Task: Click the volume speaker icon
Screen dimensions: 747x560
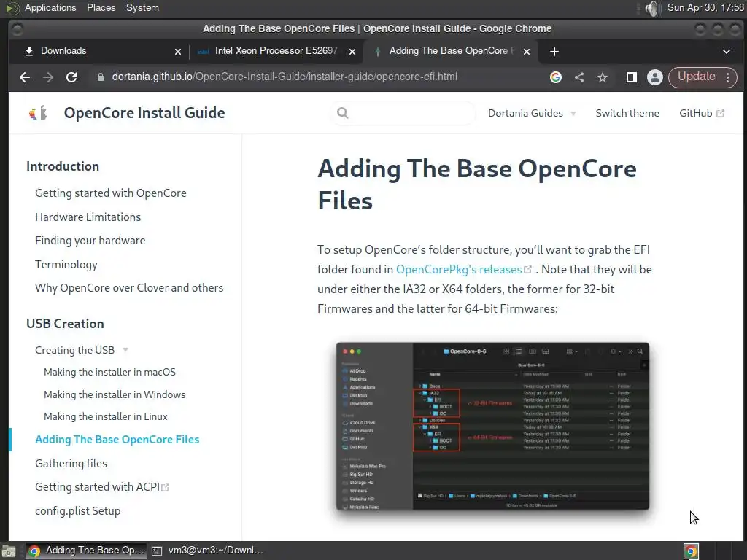Action: [x=651, y=8]
